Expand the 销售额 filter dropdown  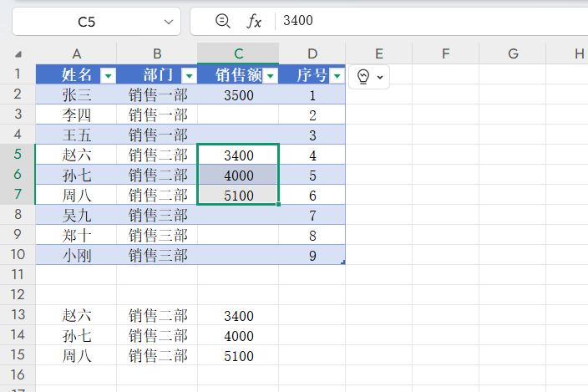point(270,76)
